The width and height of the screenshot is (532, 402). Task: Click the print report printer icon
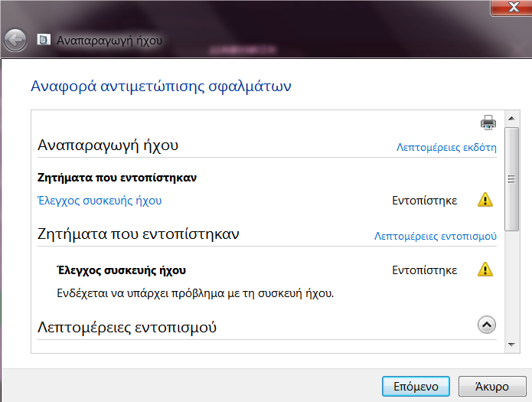click(488, 123)
